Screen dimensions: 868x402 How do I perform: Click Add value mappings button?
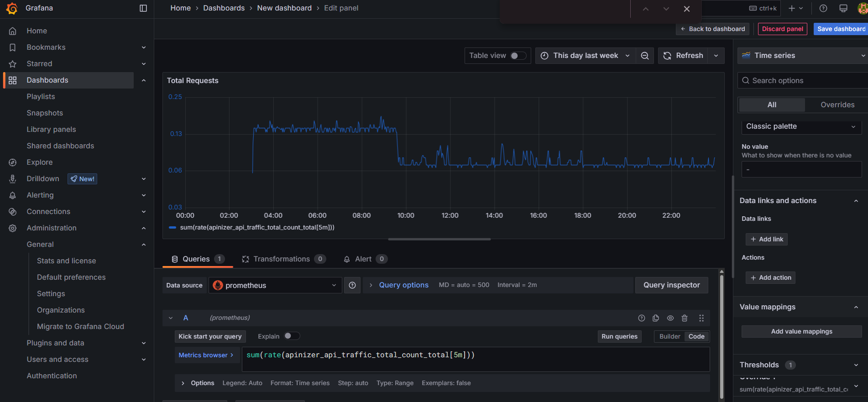coord(801,332)
